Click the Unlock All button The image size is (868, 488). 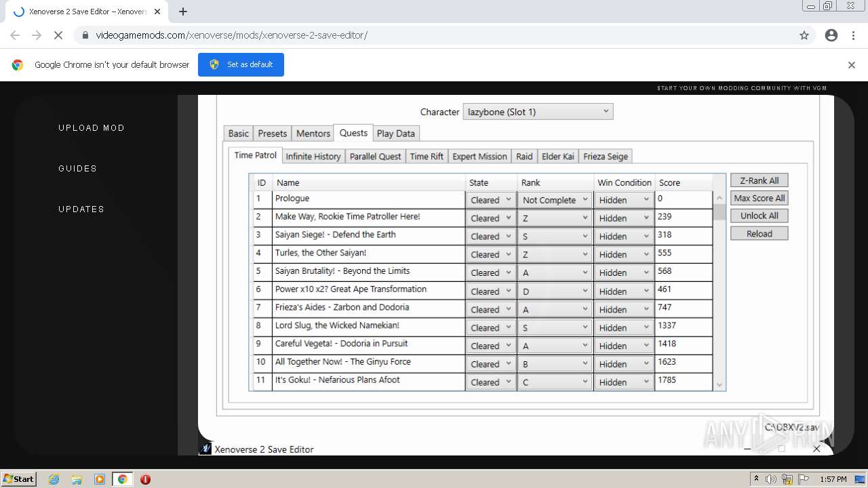pos(759,216)
